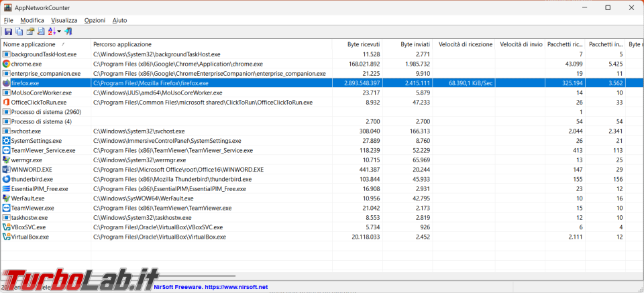This screenshot has height=293, width=644.
Task: Click the chrome.exe sent packets 5.425
Action: [614, 64]
